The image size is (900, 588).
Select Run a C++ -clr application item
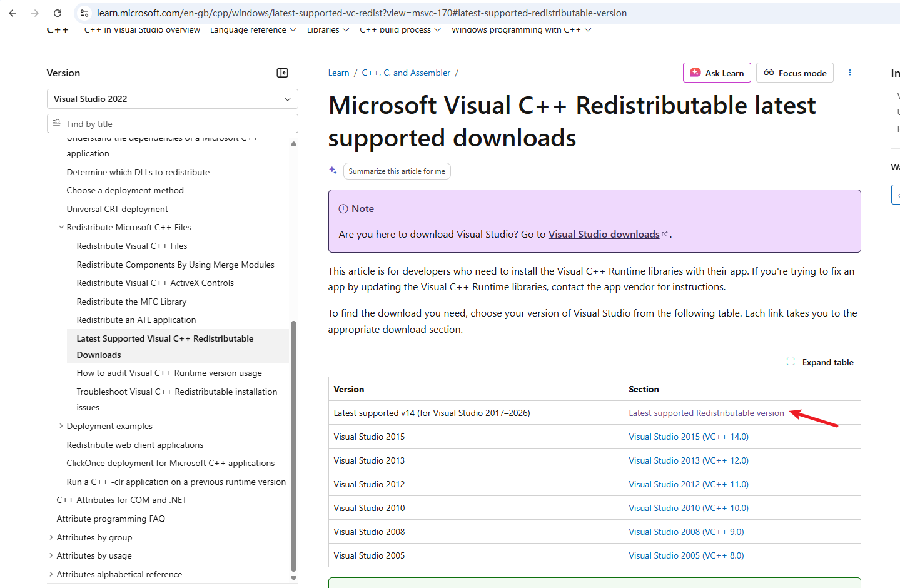point(176,482)
